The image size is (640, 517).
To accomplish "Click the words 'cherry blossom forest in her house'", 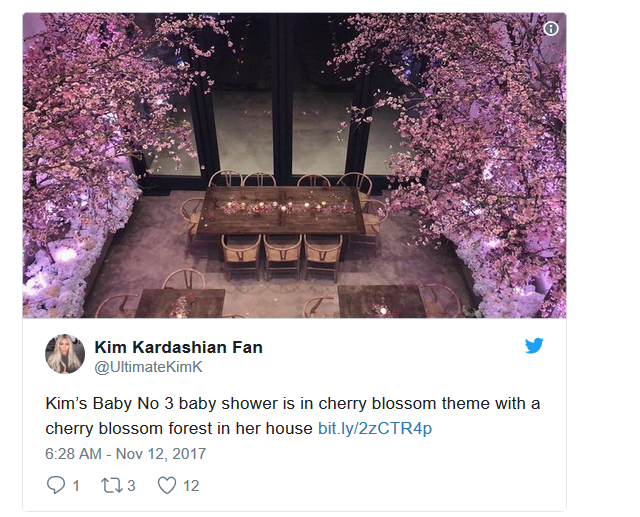I will (179, 428).
